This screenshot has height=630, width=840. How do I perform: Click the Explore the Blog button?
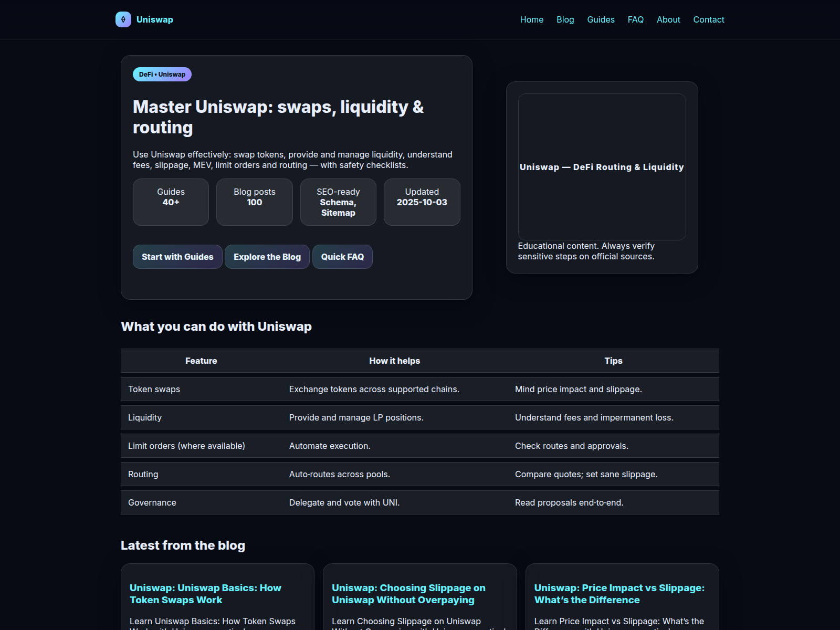[x=267, y=257]
